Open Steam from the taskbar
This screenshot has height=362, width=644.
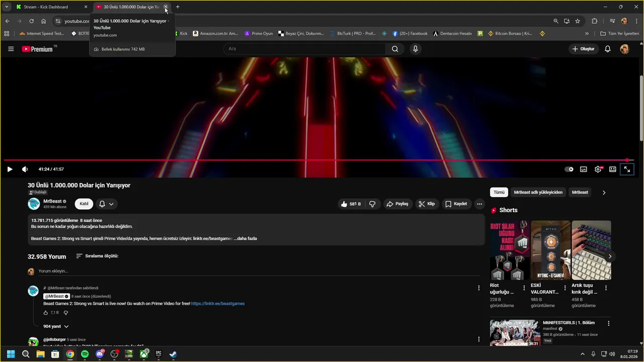(173, 354)
